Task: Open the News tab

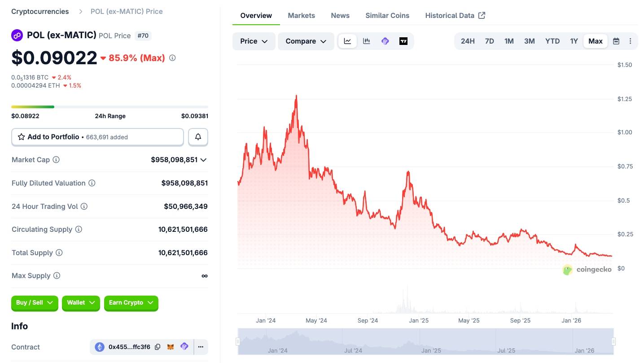Action: [x=340, y=15]
